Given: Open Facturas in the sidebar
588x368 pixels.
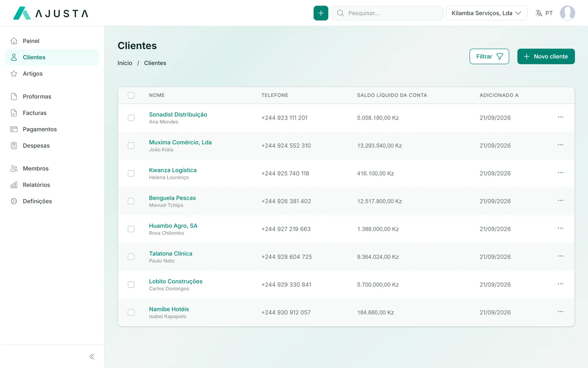Looking at the screenshot, I should tap(52, 113).
